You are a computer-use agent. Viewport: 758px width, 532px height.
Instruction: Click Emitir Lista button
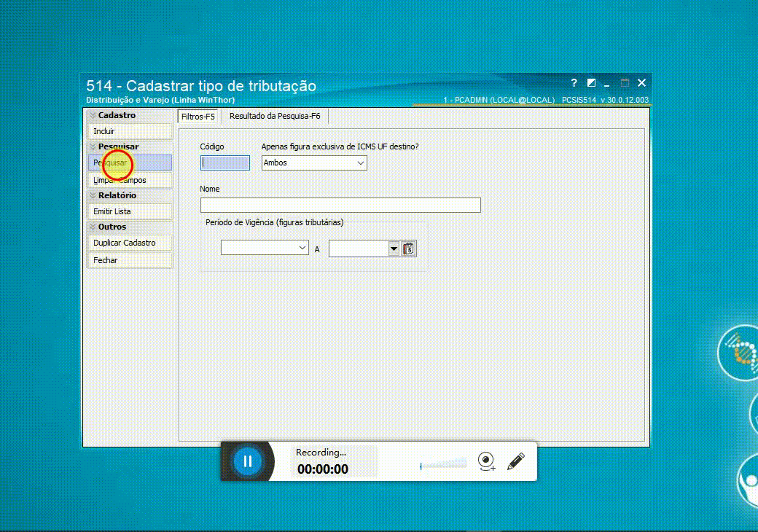tap(130, 211)
